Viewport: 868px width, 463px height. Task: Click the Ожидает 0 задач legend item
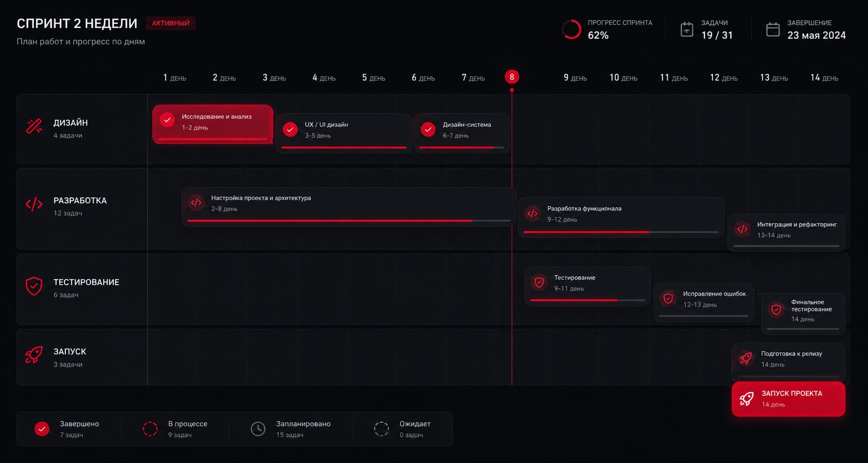point(402,429)
